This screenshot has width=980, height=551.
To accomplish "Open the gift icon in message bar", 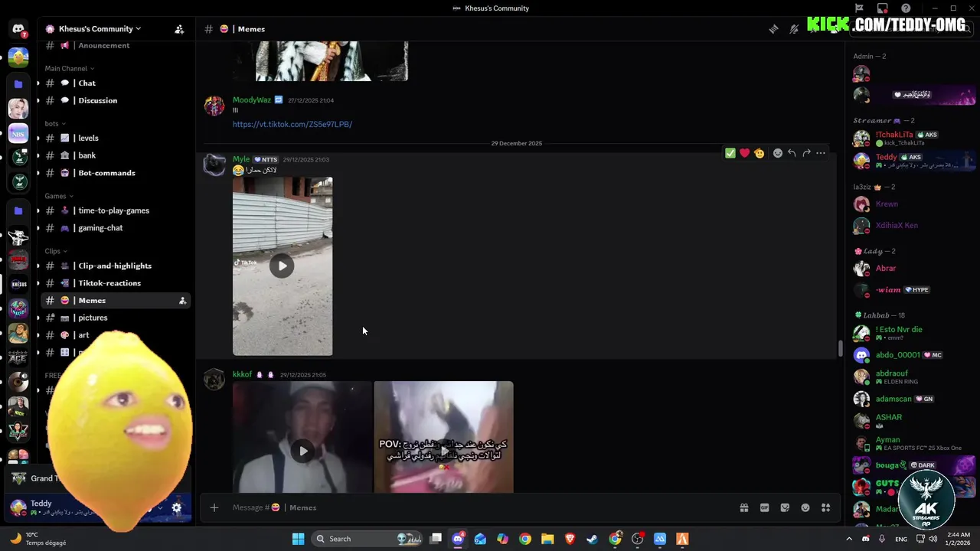I will (x=743, y=507).
